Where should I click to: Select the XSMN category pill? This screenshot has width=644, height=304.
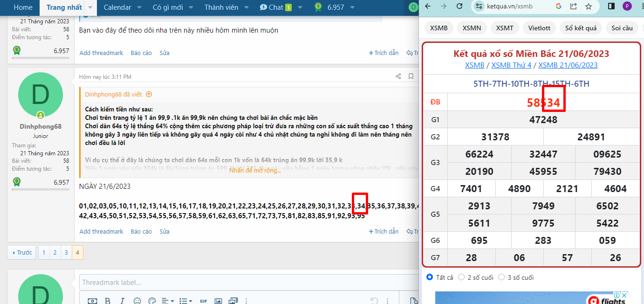(472, 28)
